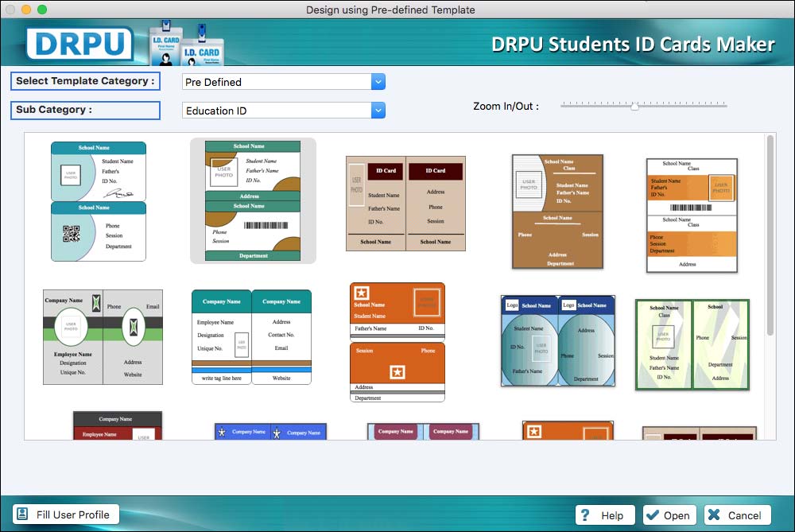This screenshot has width=795, height=532.
Task: Click the Zoom In/Out slider handle
Action: [x=634, y=106]
